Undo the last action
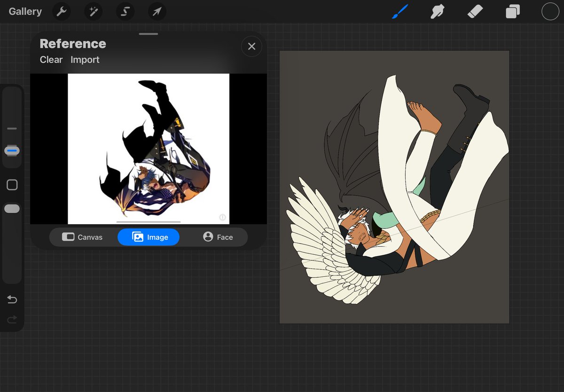Screen dimensions: 564x392 click(x=12, y=300)
